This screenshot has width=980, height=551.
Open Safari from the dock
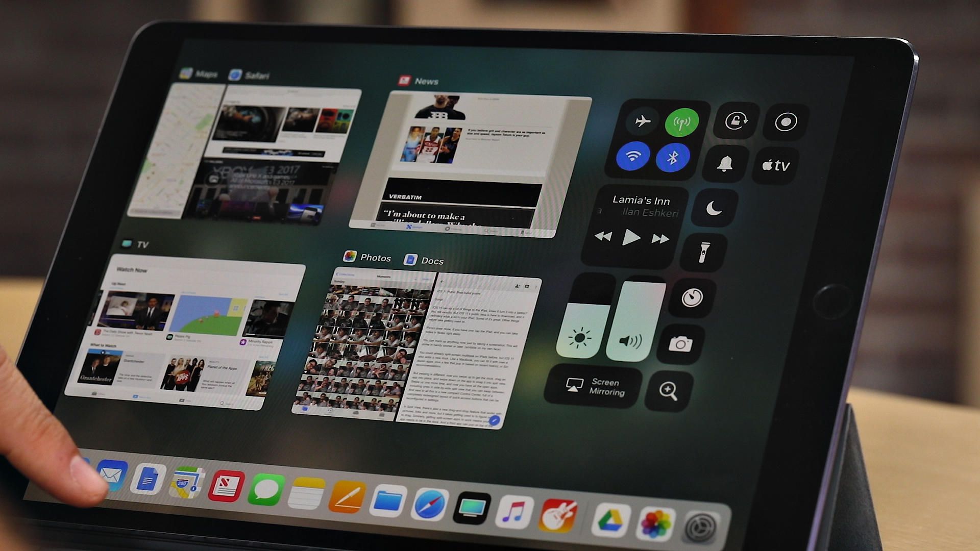432,501
